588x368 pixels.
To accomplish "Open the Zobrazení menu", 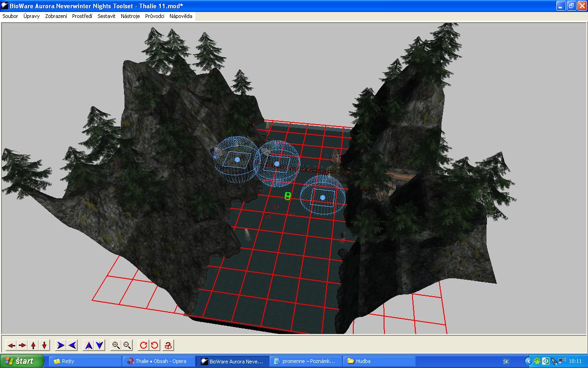I will [x=56, y=16].
